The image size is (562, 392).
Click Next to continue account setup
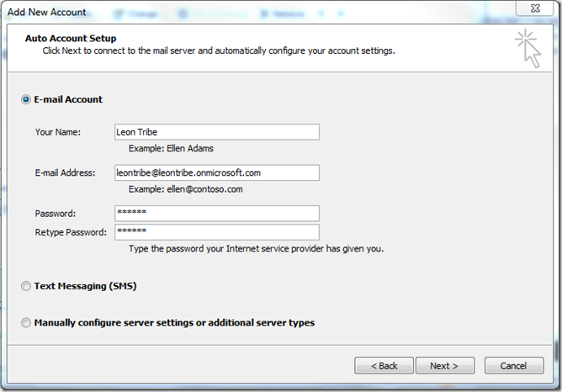click(445, 365)
